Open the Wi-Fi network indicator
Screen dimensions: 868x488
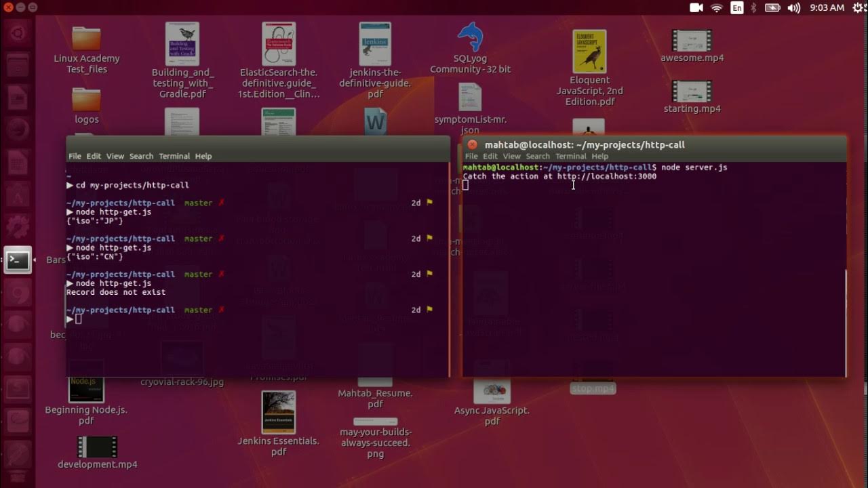tap(717, 7)
